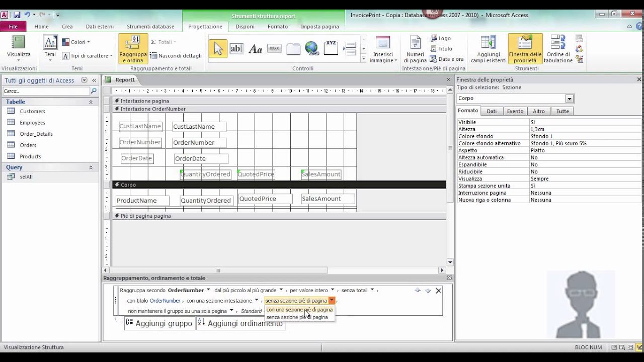
Task: Select the Customers table
Action: click(32, 111)
